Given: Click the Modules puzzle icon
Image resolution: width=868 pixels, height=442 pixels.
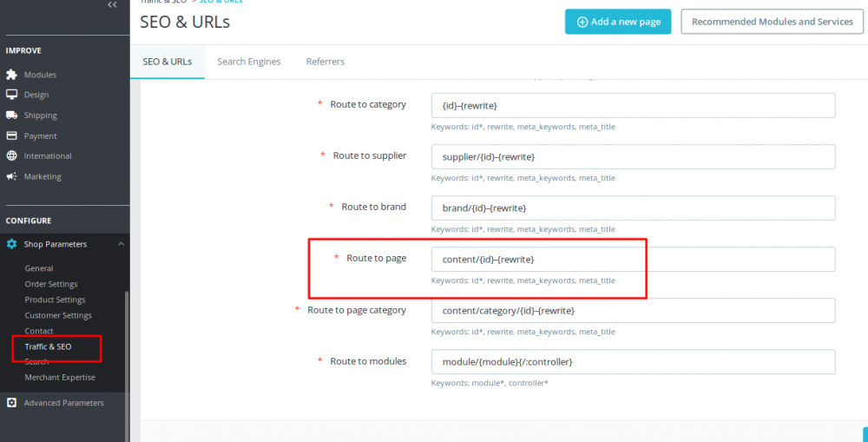Looking at the screenshot, I should coord(12,75).
